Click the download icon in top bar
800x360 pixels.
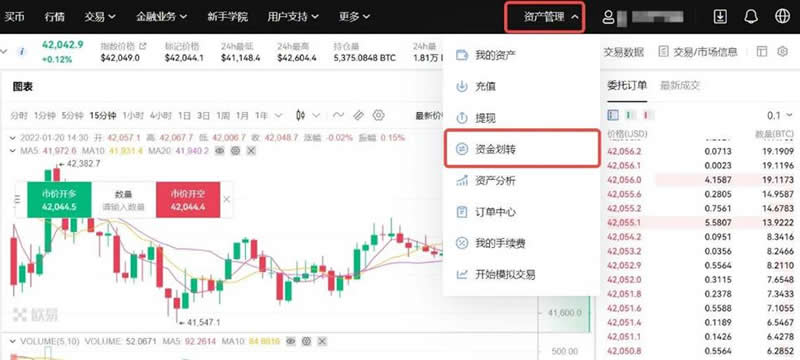720,17
